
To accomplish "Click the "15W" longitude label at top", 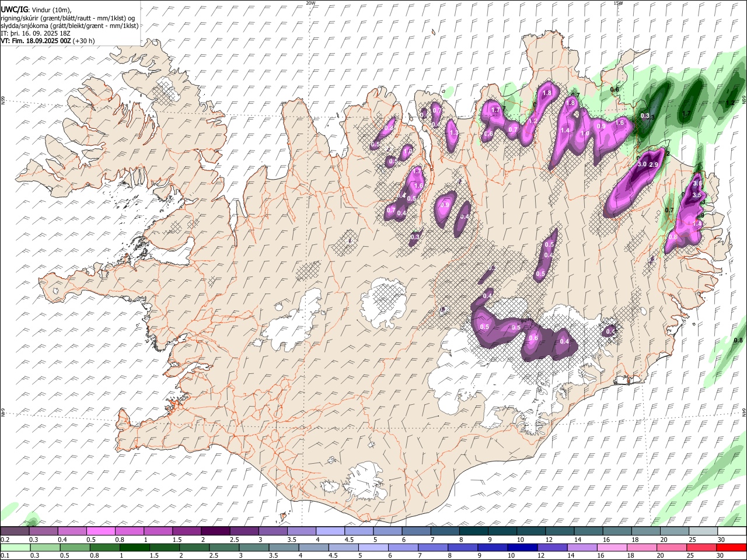I will point(618,3).
